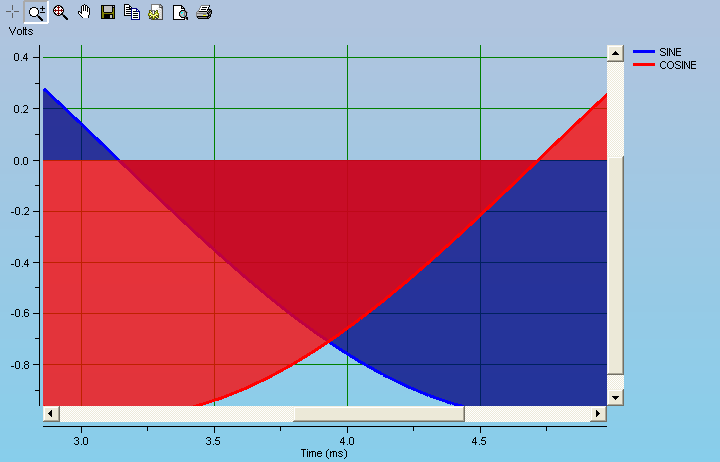Viewport: 720px width, 462px height.
Task: Save the graph with the floppy disk icon
Action: tap(108, 13)
